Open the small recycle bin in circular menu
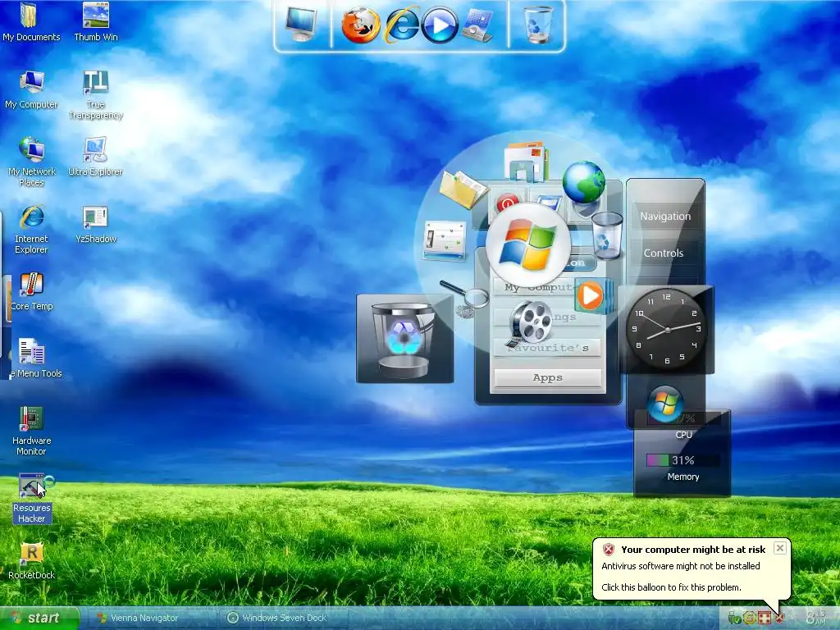This screenshot has width=840, height=630. click(x=608, y=235)
